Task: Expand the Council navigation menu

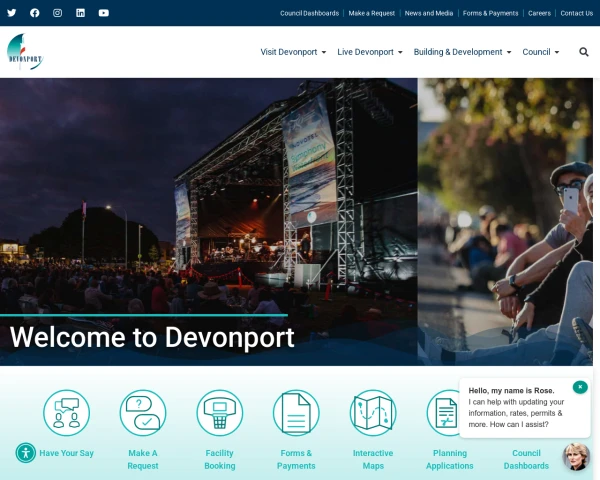Action: (540, 52)
